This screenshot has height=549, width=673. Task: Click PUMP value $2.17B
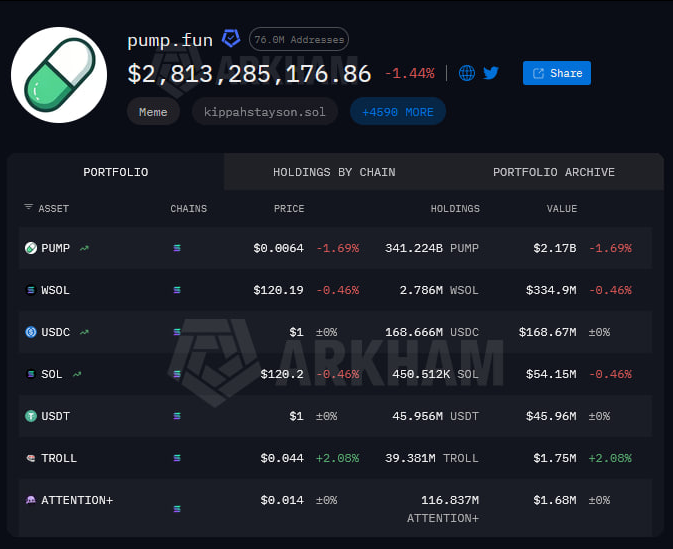pyautogui.click(x=555, y=248)
